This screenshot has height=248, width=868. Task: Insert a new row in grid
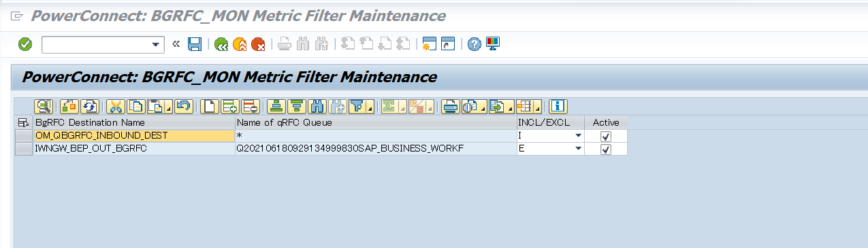click(229, 106)
